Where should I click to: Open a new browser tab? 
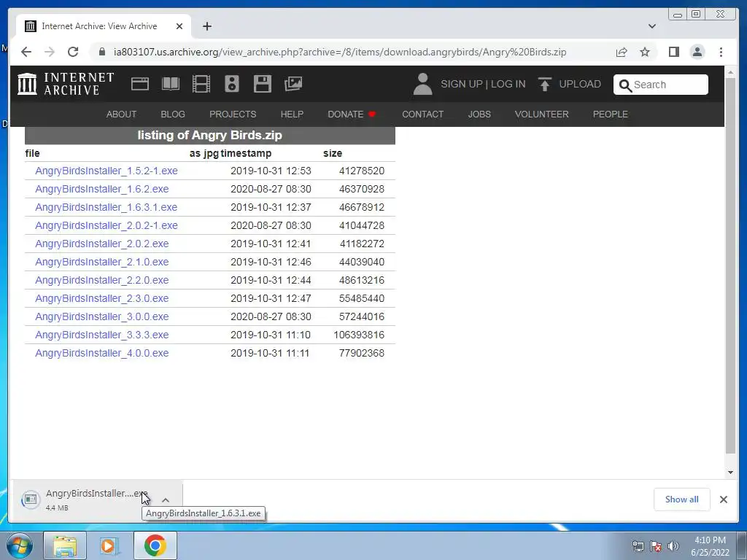206,26
